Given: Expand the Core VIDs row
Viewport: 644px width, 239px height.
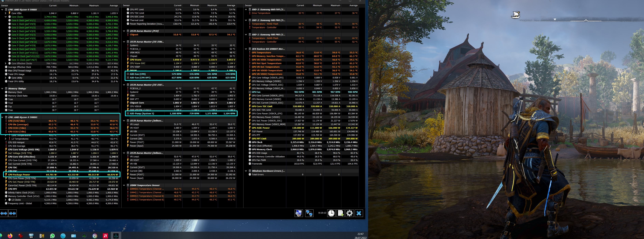Looking at the screenshot, I should [x=5, y=13].
